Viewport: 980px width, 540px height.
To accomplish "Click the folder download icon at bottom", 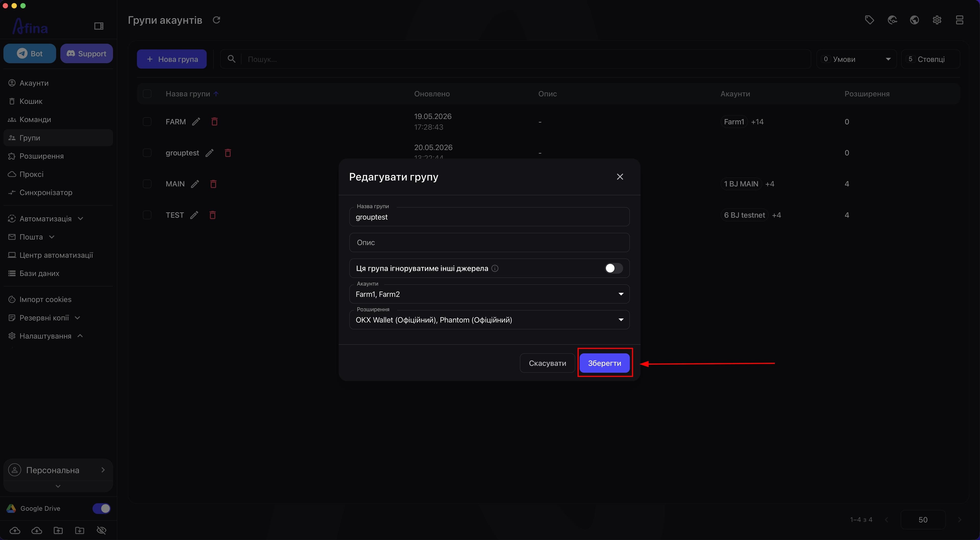I will pos(80,531).
